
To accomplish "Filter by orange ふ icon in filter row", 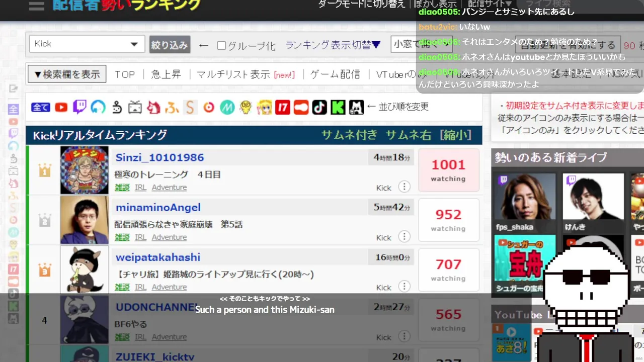I will coord(172,107).
